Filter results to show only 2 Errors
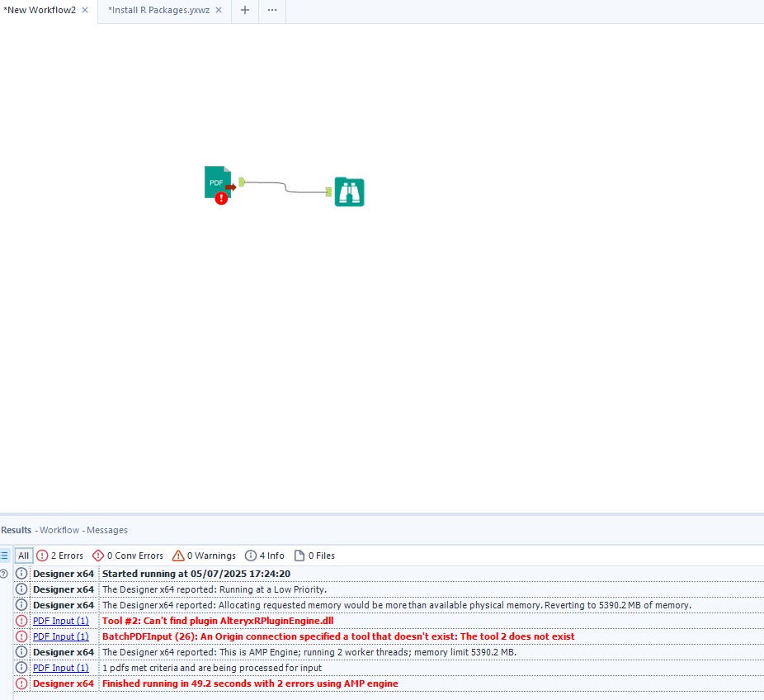This screenshot has height=700, width=764. click(60, 556)
